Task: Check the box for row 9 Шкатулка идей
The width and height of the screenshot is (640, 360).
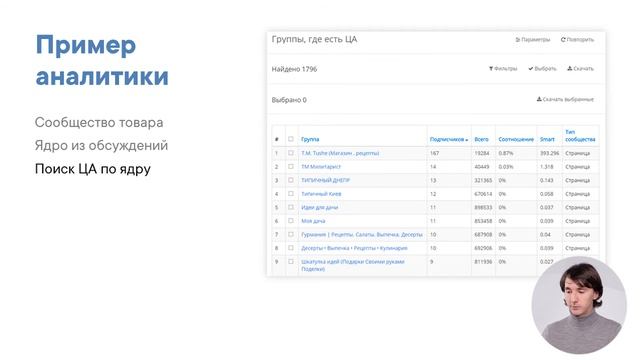Action: 291,261
